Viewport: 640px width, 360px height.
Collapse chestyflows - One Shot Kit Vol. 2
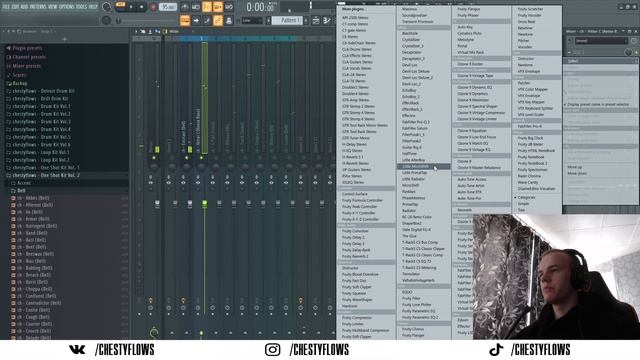[x=46, y=176]
